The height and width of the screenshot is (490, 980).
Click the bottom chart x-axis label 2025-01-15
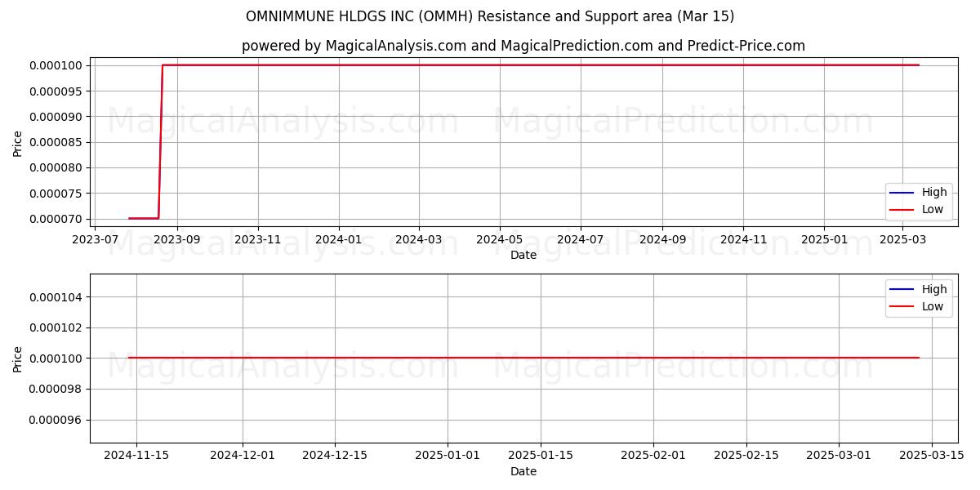pos(541,456)
